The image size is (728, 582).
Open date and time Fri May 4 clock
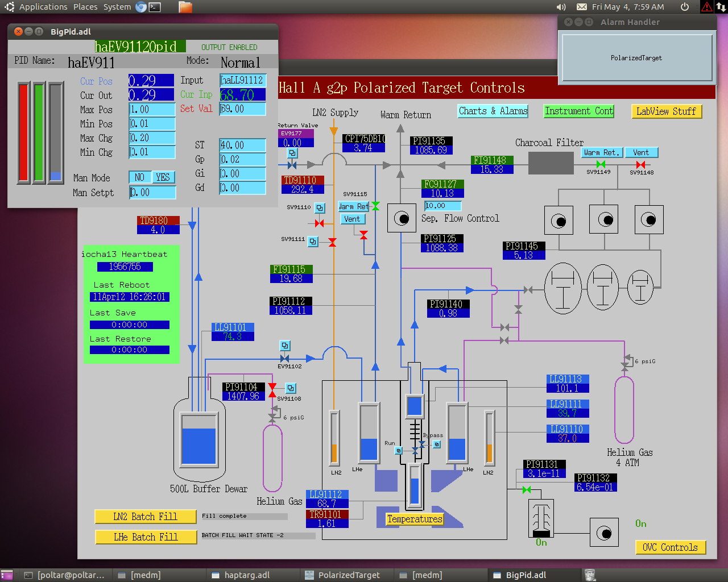pyautogui.click(x=628, y=7)
